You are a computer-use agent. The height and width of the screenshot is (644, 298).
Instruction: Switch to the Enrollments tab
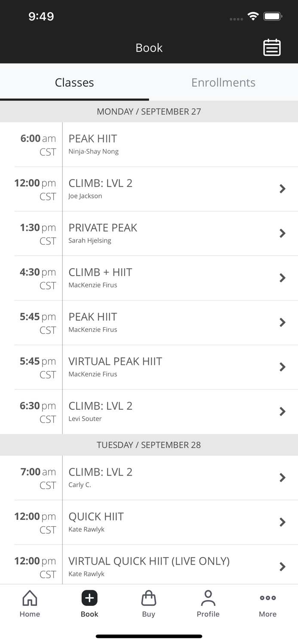[x=223, y=82]
